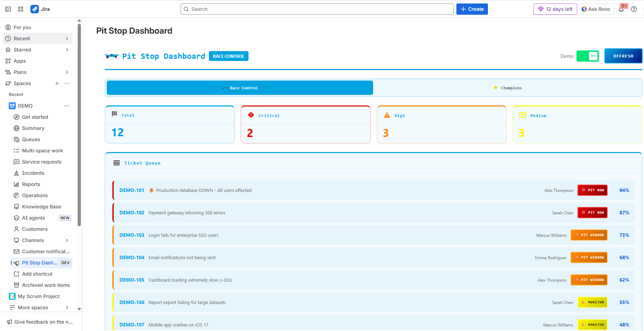Open For you in the sidebar
This screenshot has height=331, width=644.
tap(37, 27)
